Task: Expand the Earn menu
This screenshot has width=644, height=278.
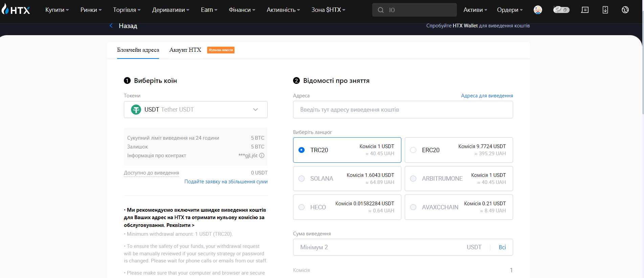Action: tap(209, 10)
